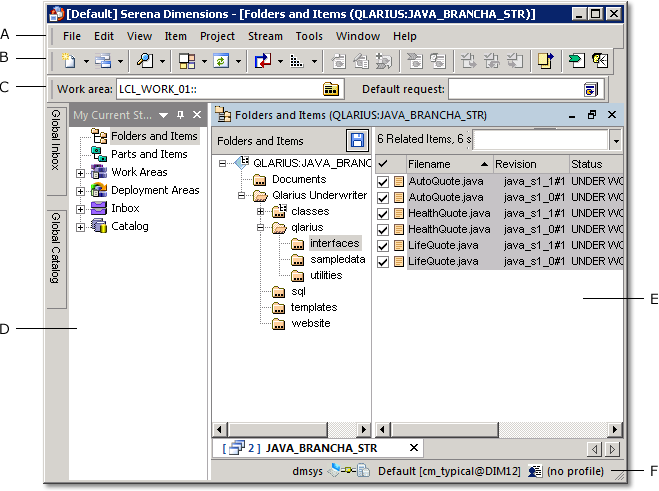659x491 pixels.
Task: Select the Parts and Items view
Action: (x=149, y=154)
